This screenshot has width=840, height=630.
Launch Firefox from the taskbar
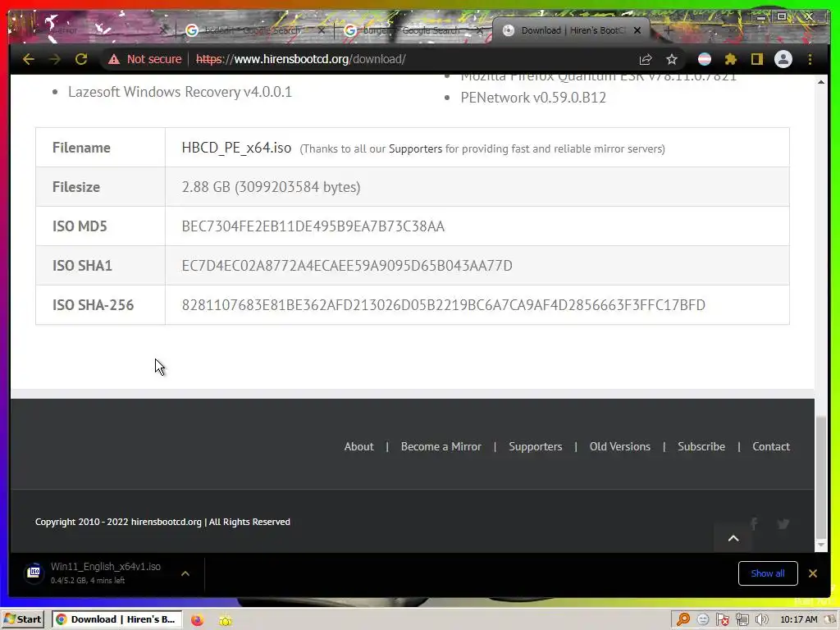(x=197, y=620)
